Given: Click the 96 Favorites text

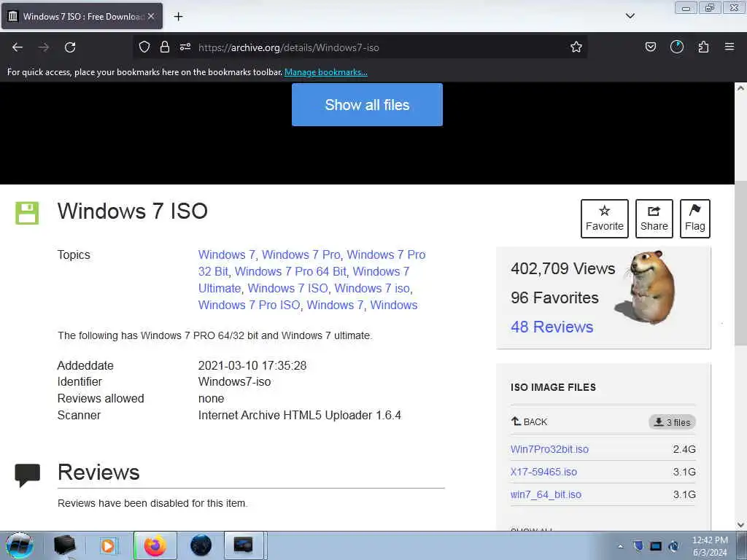Looking at the screenshot, I should [554, 297].
